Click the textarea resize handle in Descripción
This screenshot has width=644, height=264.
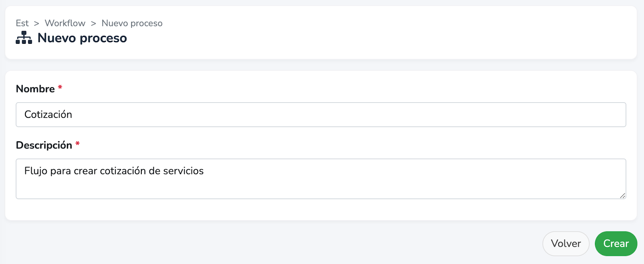(x=622, y=195)
